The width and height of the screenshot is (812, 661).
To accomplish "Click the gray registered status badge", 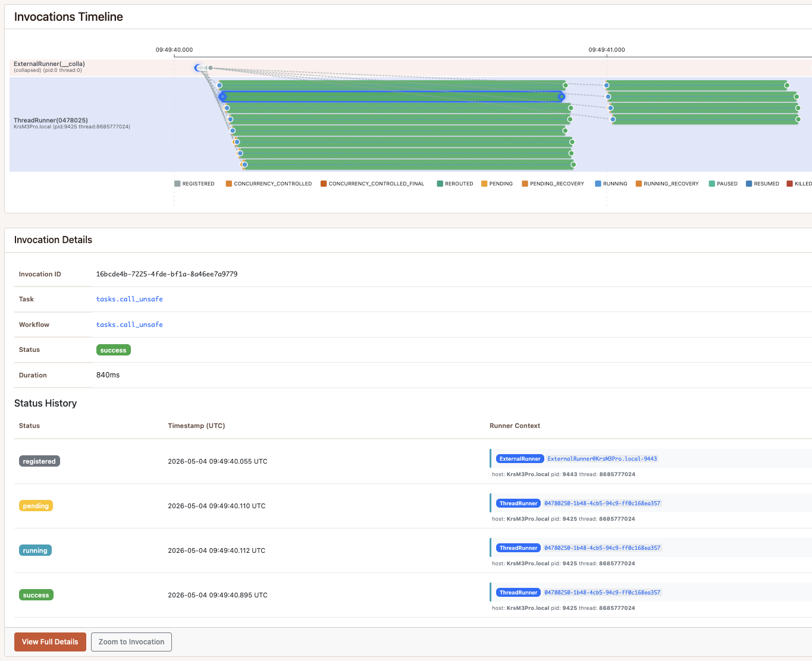I will pyautogui.click(x=39, y=461).
